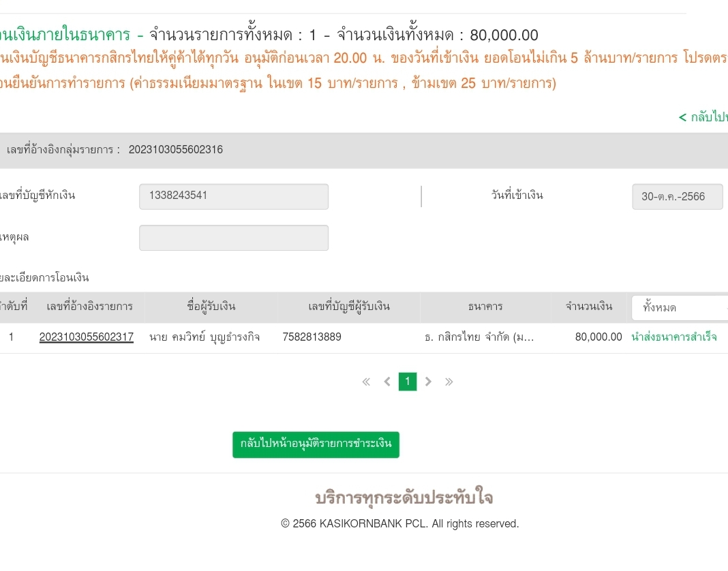Image resolution: width=728 pixels, height=571 pixels.
Task: Click the จำนวนเงิน column header
Action: (589, 307)
